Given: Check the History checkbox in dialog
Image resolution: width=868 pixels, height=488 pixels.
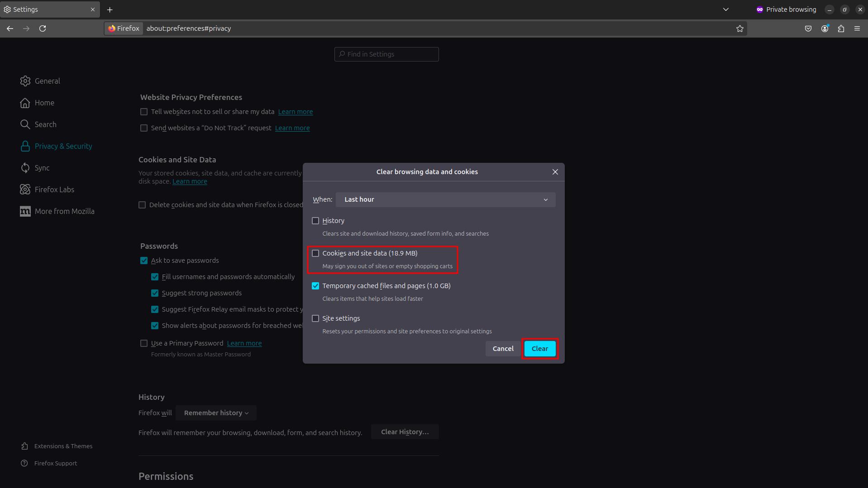Looking at the screenshot, I should [315, 221].
